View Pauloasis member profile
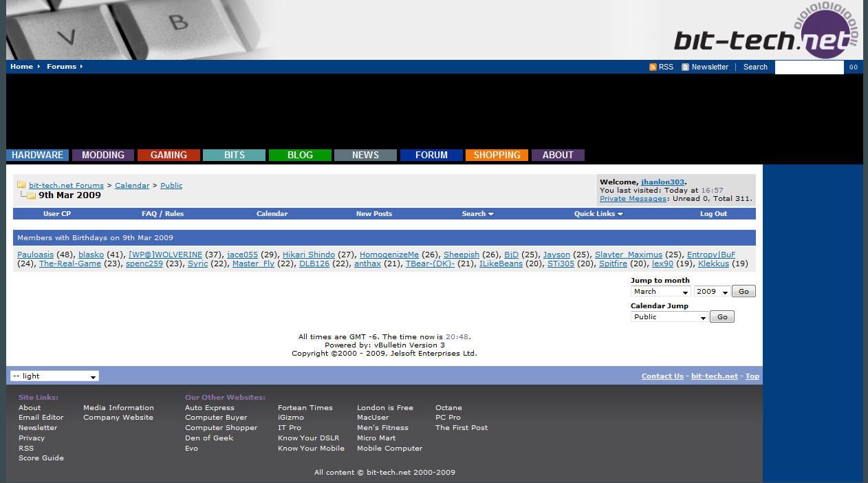Viewport: 868px width, 483px height. pos(35,255)
